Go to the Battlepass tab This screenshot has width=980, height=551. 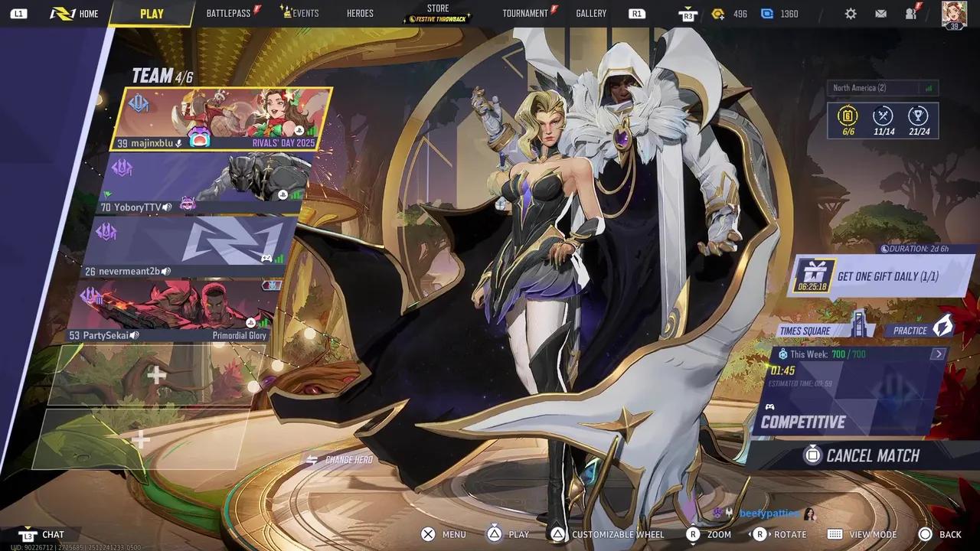[x=228, y=14]
